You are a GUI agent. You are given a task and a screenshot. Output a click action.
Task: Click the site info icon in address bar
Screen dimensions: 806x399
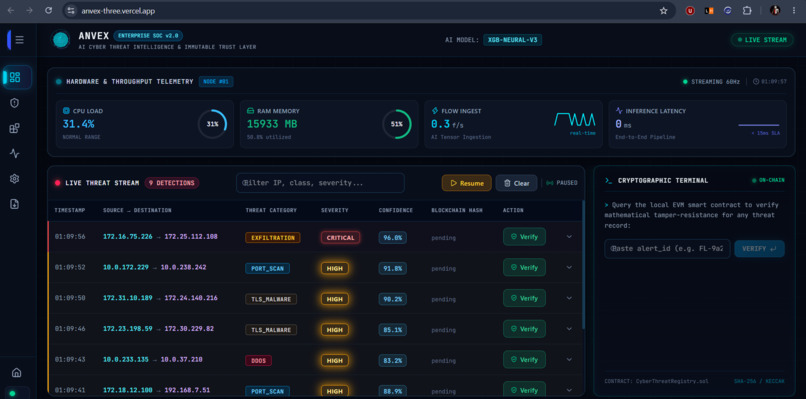[x=71, y=10]
